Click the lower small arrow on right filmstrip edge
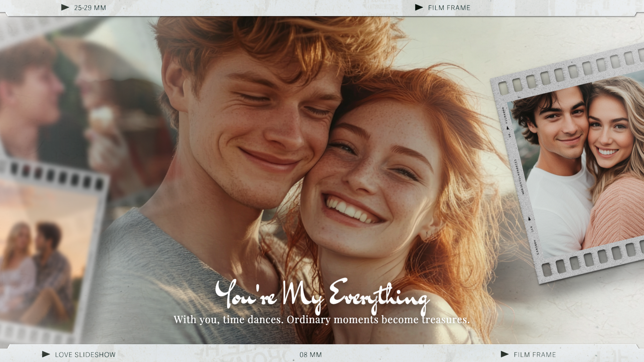Screen dimensions: 644x362 (x=529, y=219)
